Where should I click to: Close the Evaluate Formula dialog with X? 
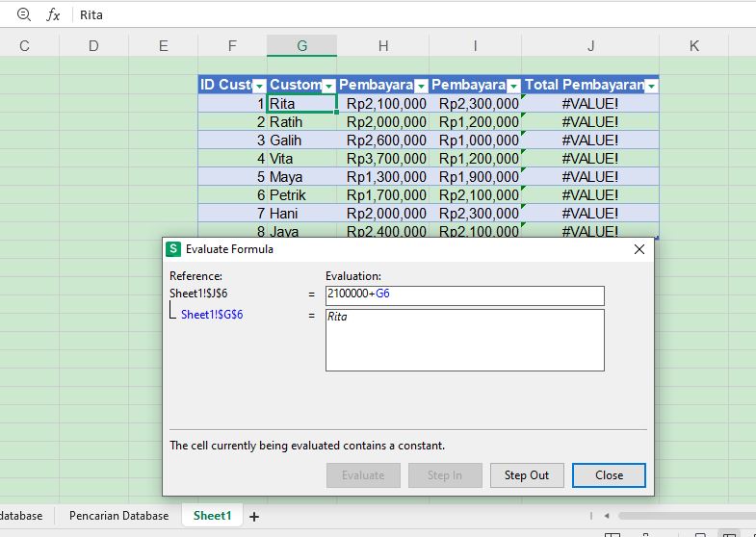click(x=639, y=249)
